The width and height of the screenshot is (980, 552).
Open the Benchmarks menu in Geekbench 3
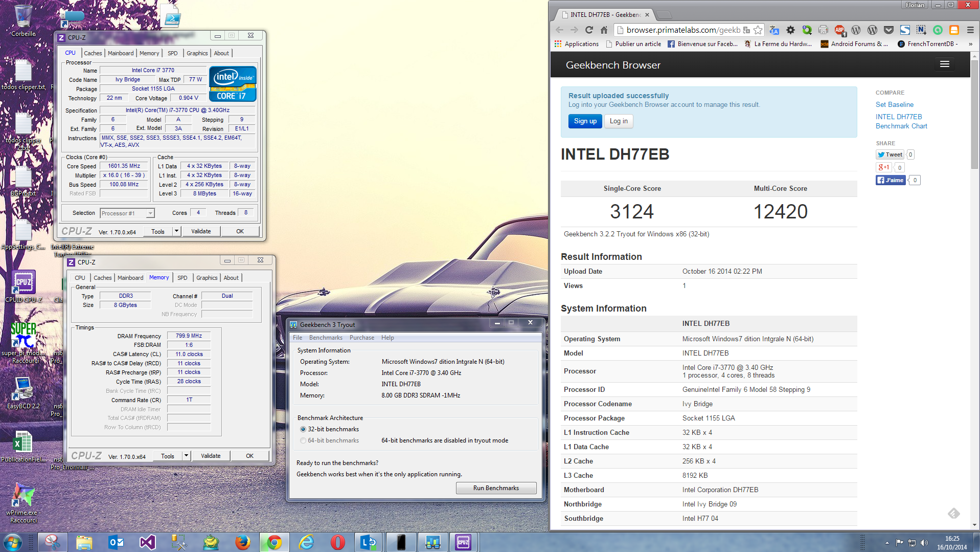pos(326,338)
